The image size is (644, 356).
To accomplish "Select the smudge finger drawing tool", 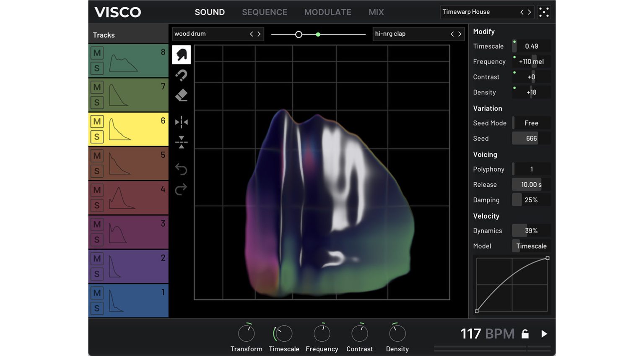I will click(181, 54).
